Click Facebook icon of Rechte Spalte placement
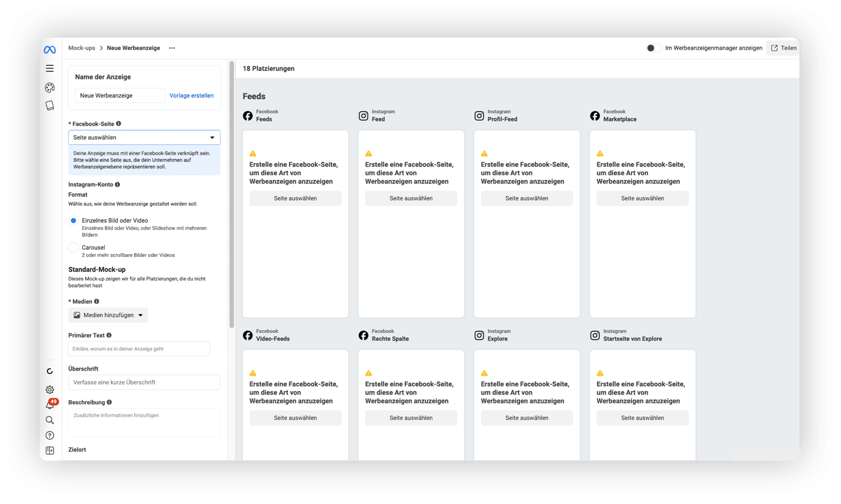The height and width of the screenshot is (504, 841). tap(364, 336)
